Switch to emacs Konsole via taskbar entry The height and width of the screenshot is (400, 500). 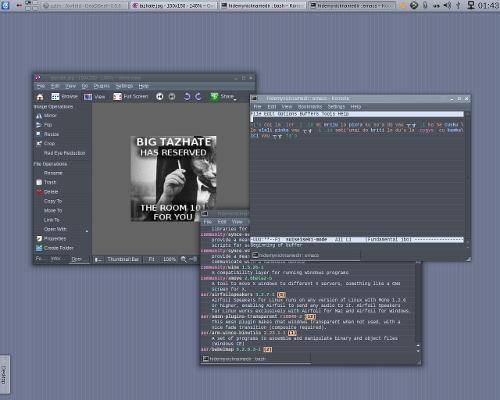click(352, 5)
